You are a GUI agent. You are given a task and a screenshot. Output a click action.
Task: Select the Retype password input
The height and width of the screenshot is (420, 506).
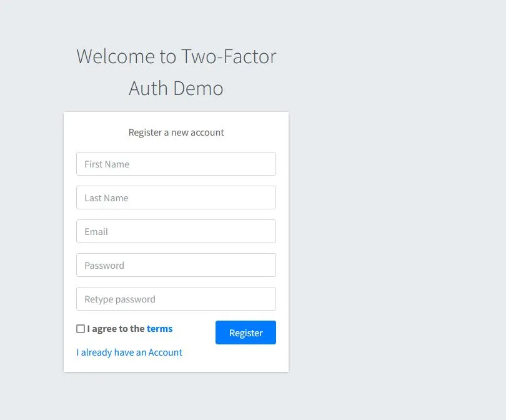click(x=176, y=299)
